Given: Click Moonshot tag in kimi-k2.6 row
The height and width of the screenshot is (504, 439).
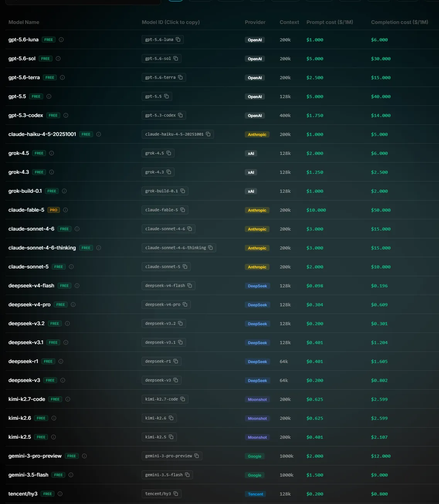Looking at the screenshot, I should tap(258, 419).
